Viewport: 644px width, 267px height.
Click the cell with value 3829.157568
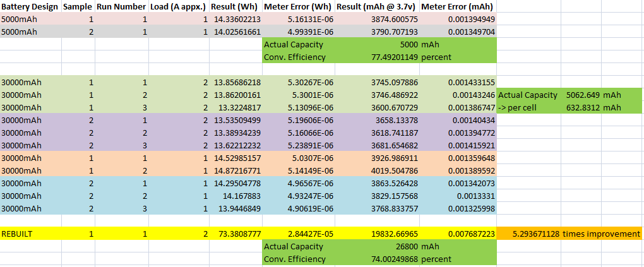[x=378, y=196]
